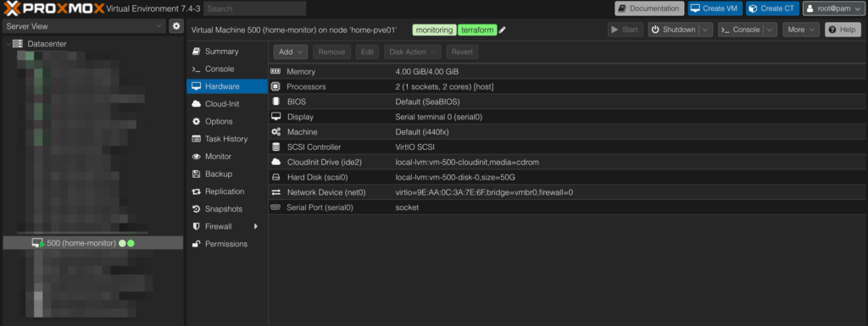This screenshot has height=326, width=868.
Task: Open the Cloud-Init tab
Action: 227,104
